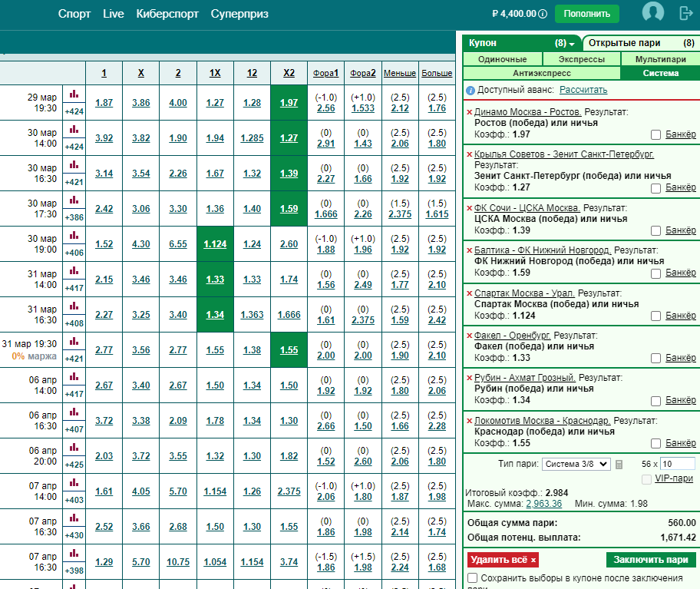Open the Суперприз menu
The width and height of the screenshot is (700, 589).
[239, 14]
